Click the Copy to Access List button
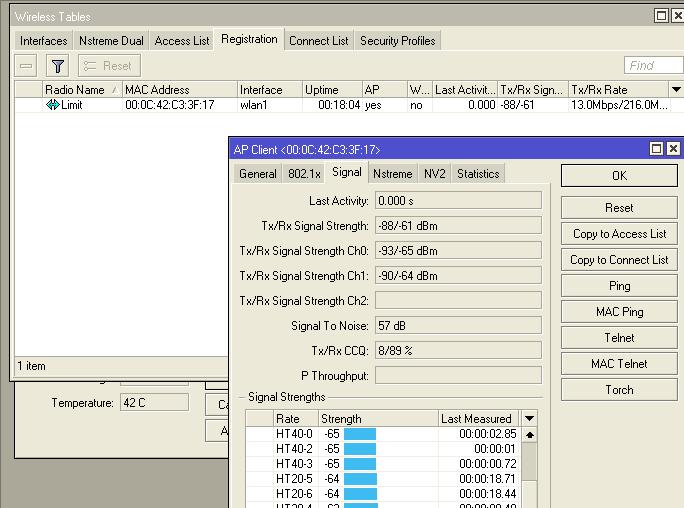684x508 pixels. tap(619, 234)
